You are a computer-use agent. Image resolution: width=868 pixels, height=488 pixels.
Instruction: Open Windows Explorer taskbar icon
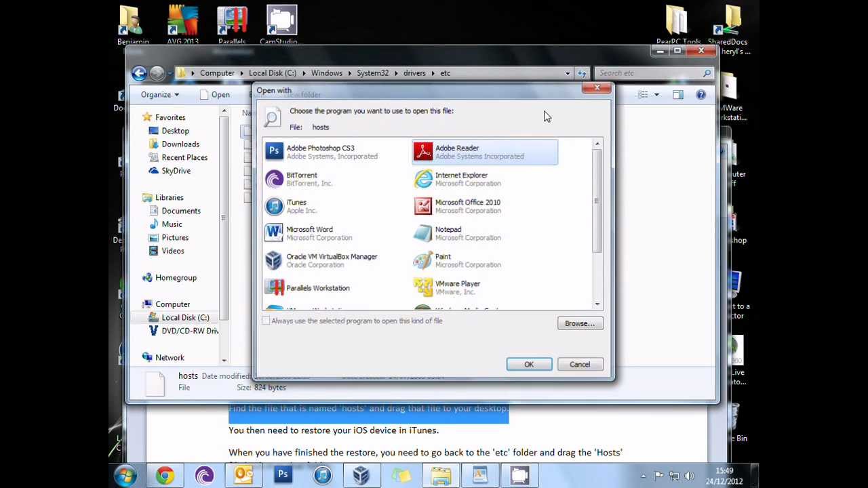click(x=441, y=476)
